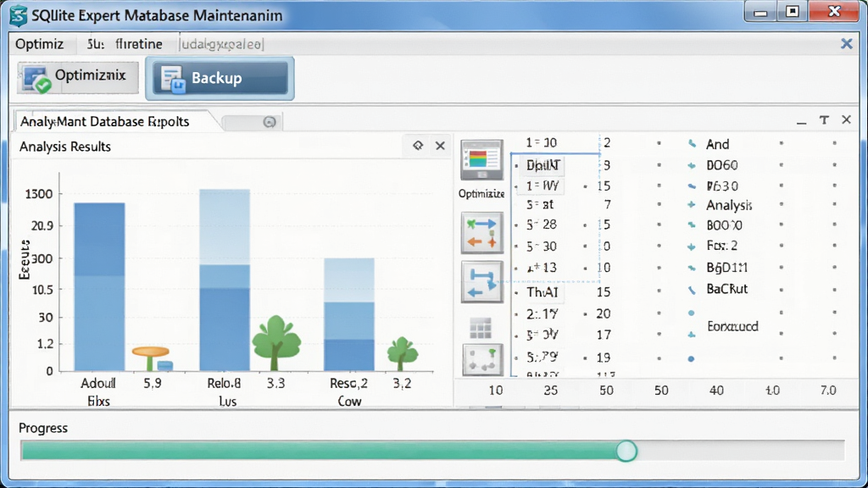This screenshot has height=488, width=868.
Task: Click the icon next to 'BaCRut' entry
Action: point(692,290)
